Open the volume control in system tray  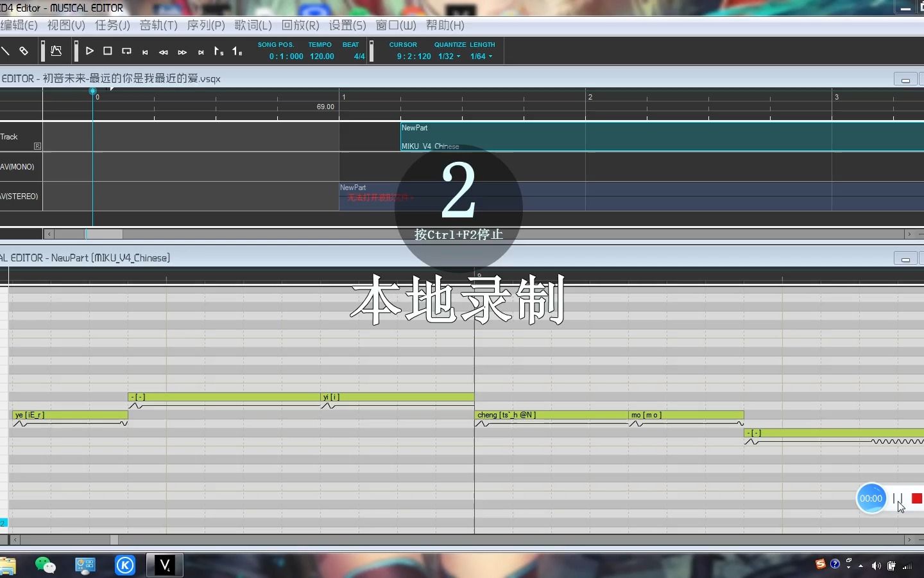[876, 566]
